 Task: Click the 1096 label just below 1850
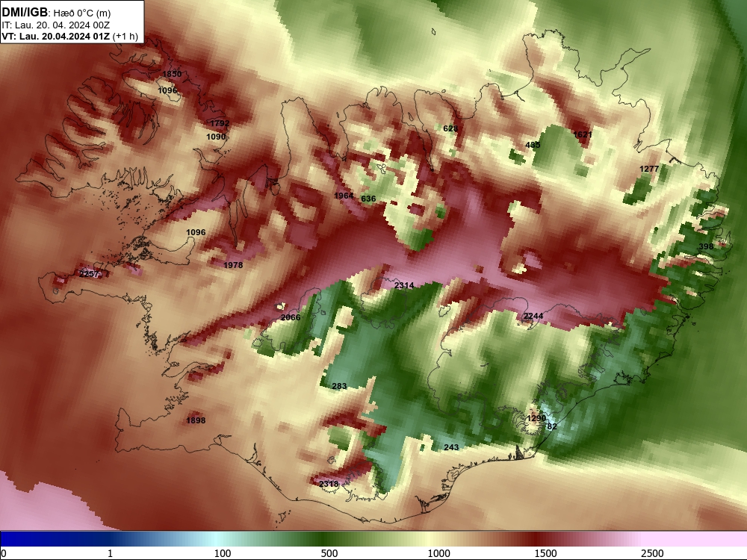coord(167,90)
